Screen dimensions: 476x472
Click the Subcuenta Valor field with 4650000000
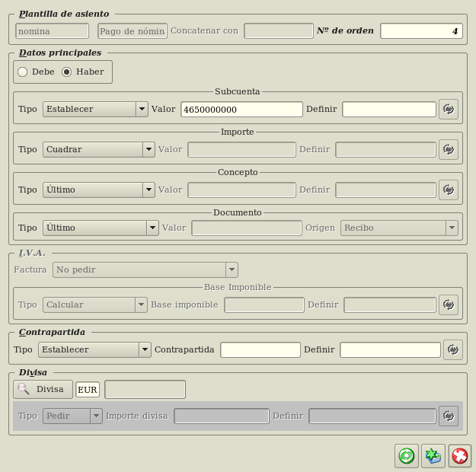(x=241, y=110)
